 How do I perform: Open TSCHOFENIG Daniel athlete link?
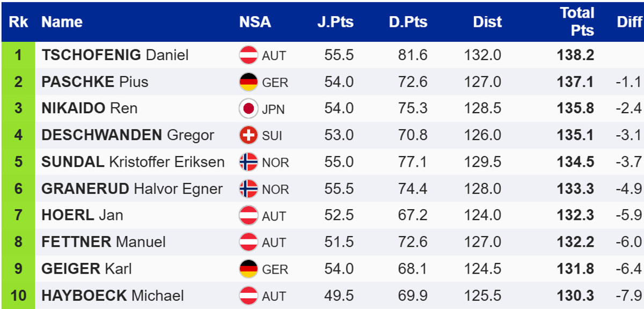coord(115,55)
